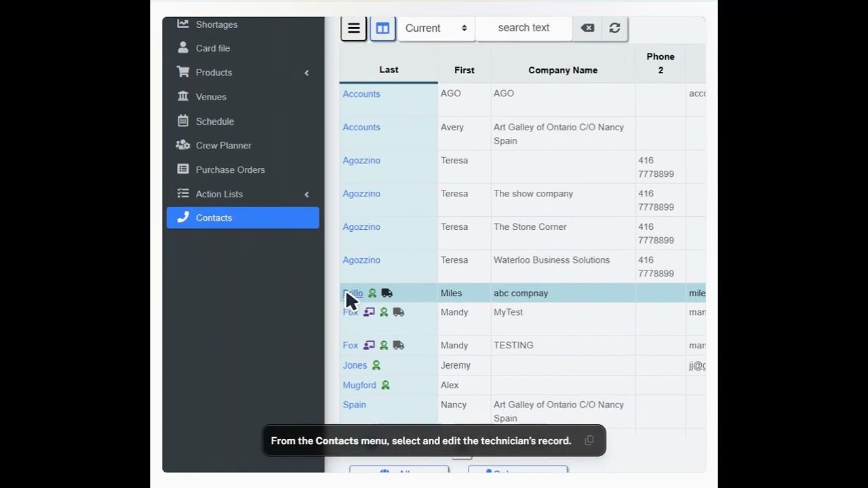The height and width of the screenshot is (488, 868).
Task: Select the 'TESTING' company cell
Action: (x=563, y=346)
